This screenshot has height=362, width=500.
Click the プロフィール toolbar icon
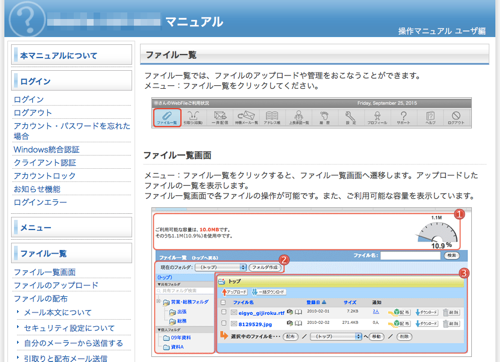click(377, 117)
